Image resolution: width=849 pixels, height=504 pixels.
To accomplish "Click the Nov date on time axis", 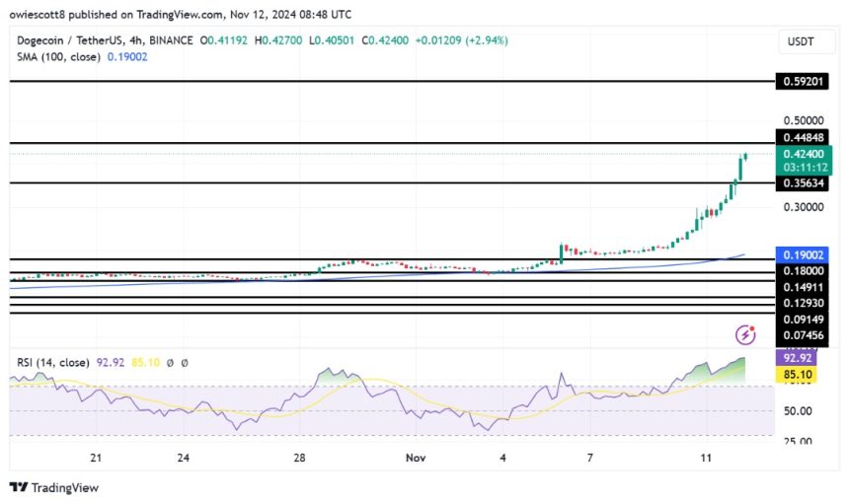I will point(416,459).
